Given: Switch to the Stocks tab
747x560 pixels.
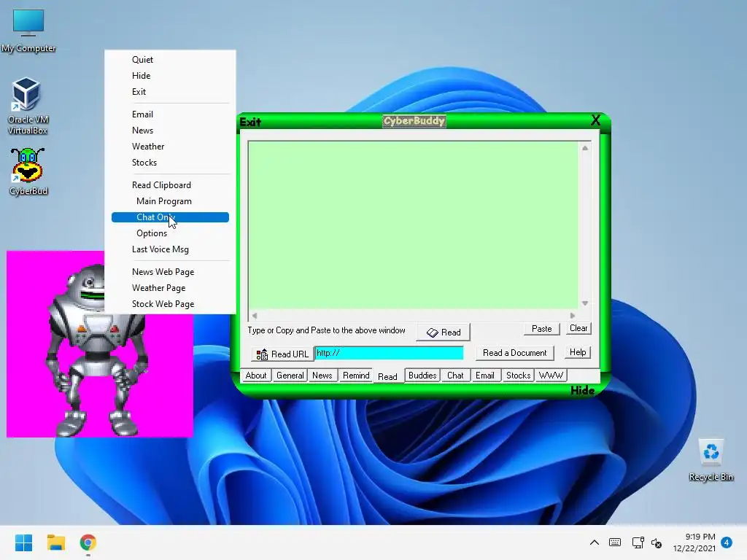Looking at the screenshot, I should pyautogui.click(x=518, y=376).
